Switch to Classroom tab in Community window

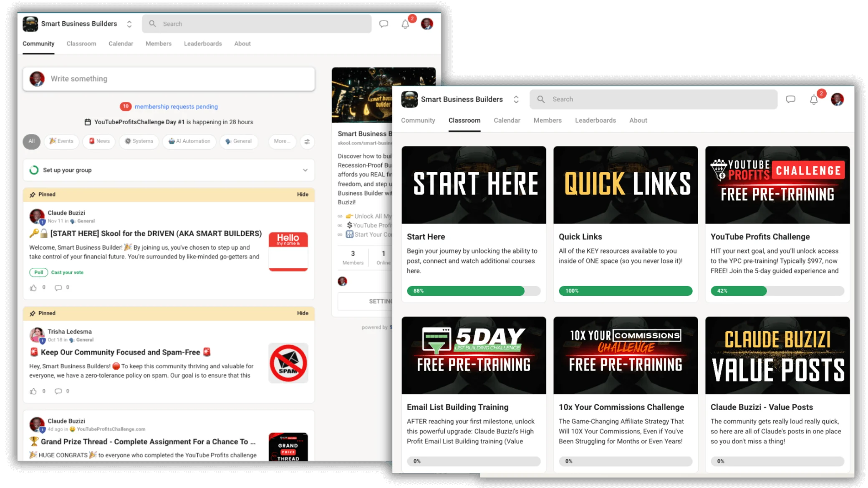click(x=81, y=44)
